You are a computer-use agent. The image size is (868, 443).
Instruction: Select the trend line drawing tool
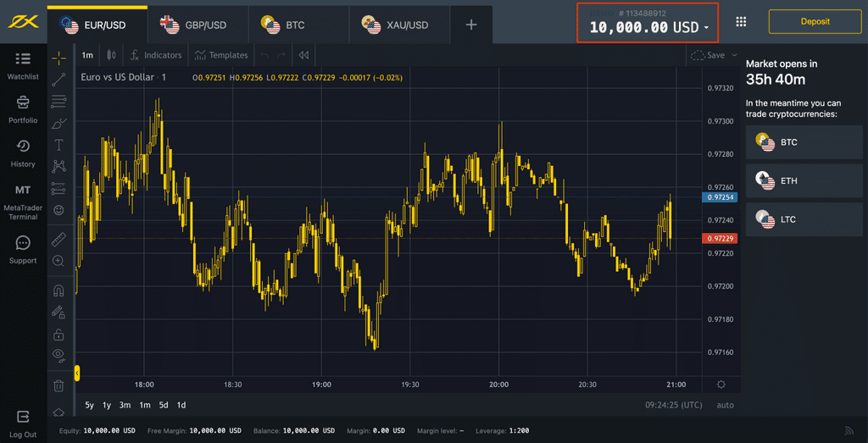point(58,80)
